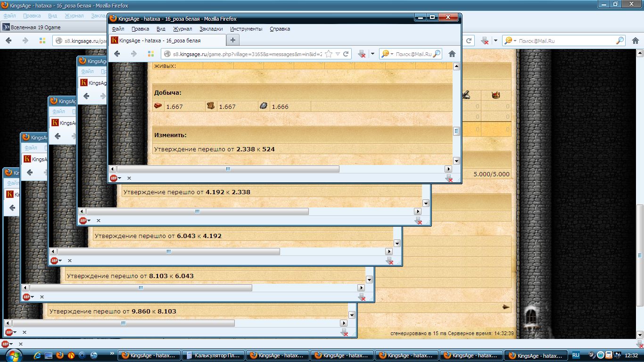Reload the page in the front KingsAge window
644x362 pixels.
(346, 54)
